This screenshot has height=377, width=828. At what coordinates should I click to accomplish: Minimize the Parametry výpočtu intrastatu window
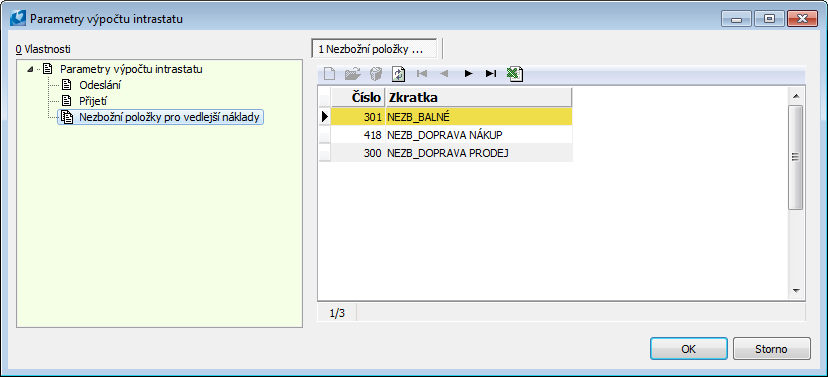pos(736,20)
